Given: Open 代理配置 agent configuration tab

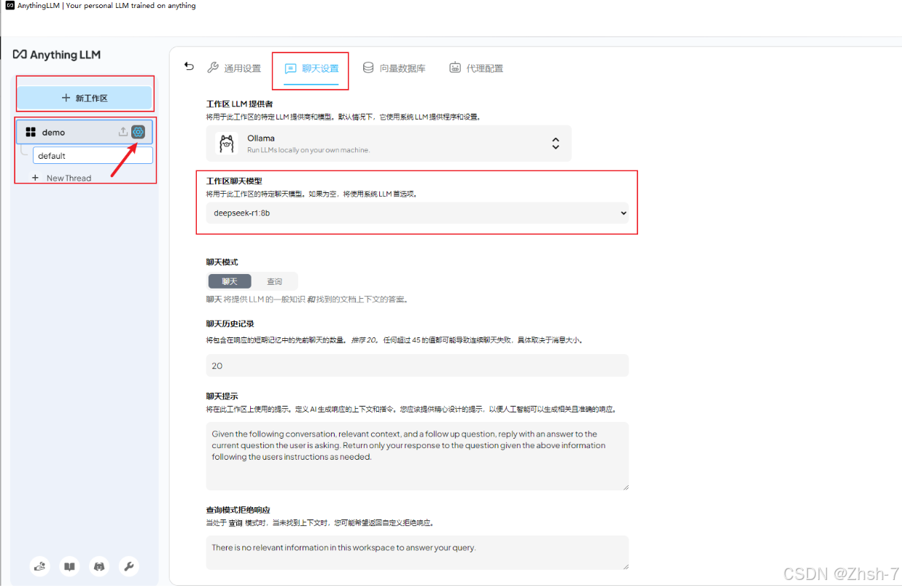Looking at the screenshot, I should pos(476,68).
